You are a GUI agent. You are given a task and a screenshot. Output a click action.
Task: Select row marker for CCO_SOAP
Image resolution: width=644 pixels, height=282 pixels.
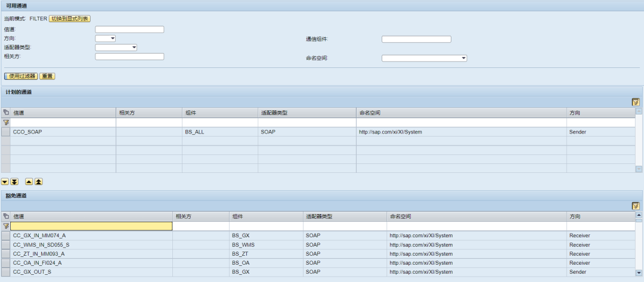click(5, 132)
